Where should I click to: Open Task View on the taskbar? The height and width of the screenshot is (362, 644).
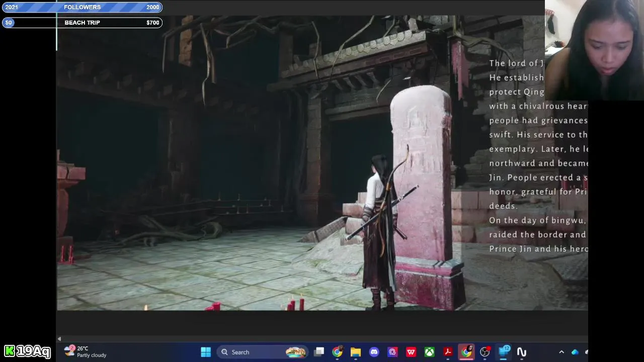(319, 352)
